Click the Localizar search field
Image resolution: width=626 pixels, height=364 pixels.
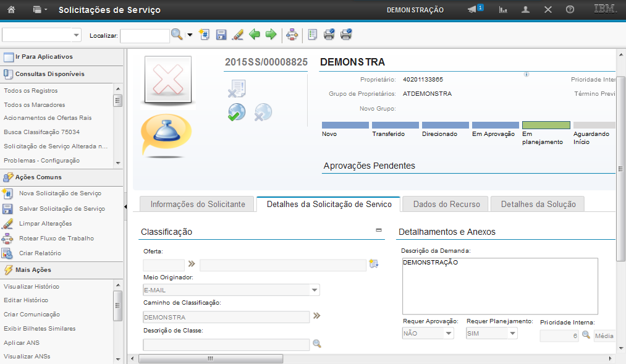pos(144,36)
